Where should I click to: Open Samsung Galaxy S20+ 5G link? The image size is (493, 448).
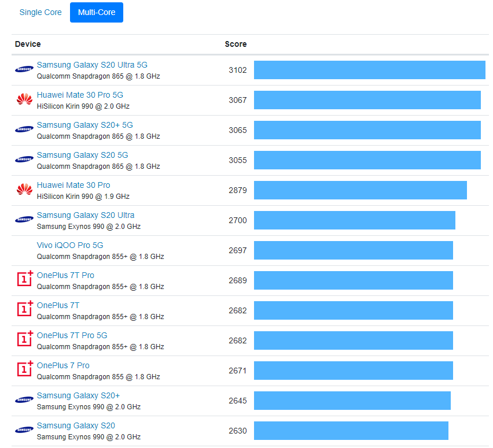[85, 125]
